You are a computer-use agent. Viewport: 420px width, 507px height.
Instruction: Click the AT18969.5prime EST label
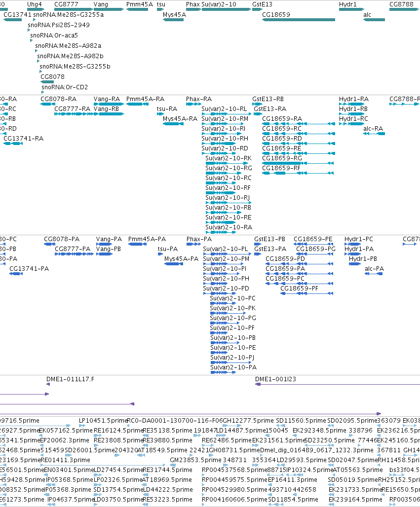point(167,480)
